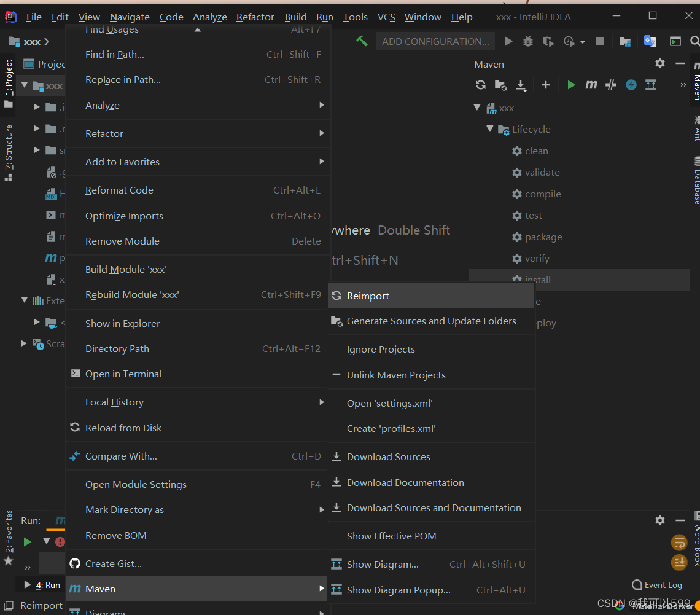Open Maven panel settings gear
Viewport: 700px width, 615px height.
pos(660,63)
